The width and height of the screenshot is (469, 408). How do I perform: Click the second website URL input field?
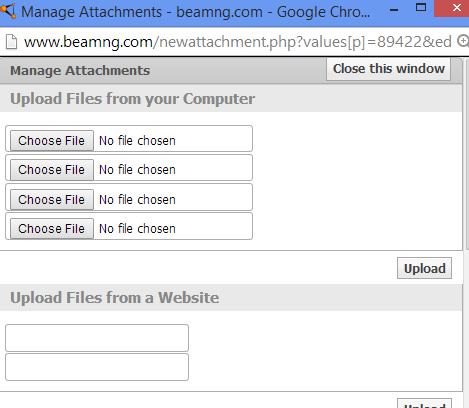point(97,367)
